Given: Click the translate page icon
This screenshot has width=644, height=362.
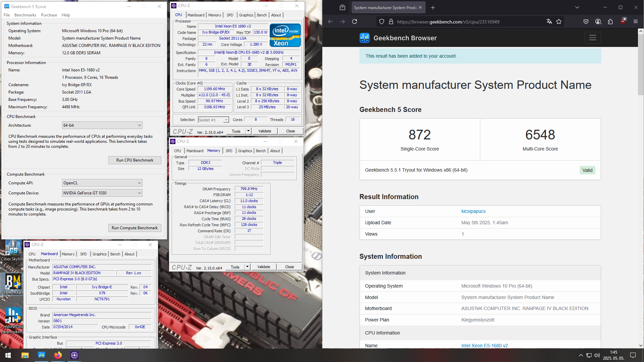Looking at the screenshot, I should [x=549, y=21].
